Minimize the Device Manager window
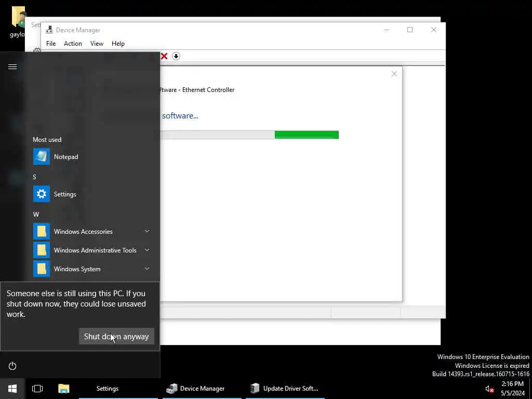 click(387, 30)
